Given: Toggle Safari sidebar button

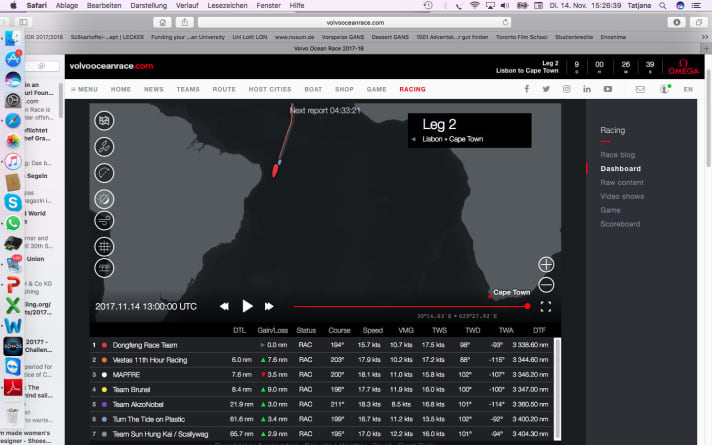Looking at the screenshot, I should 23,22.
